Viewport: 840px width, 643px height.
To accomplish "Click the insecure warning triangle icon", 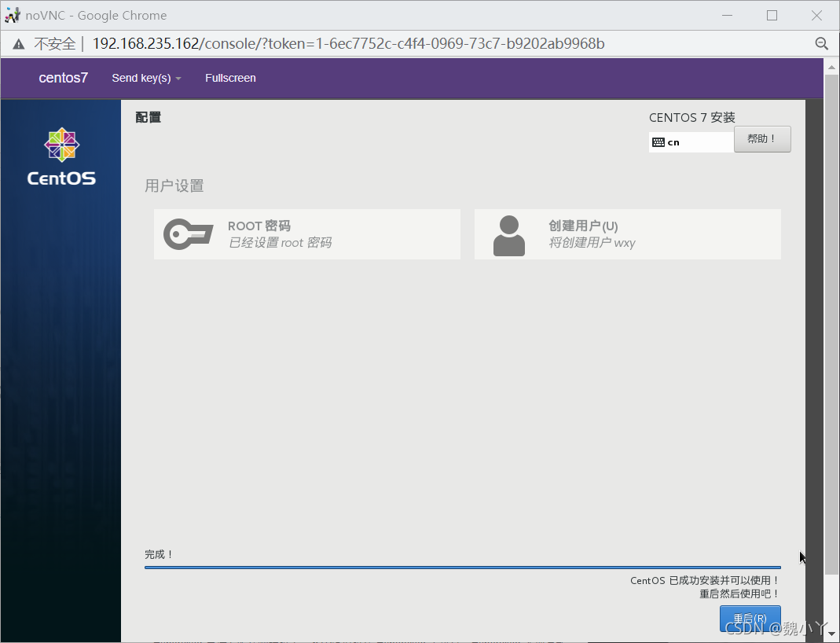I will tap(19, 44).
